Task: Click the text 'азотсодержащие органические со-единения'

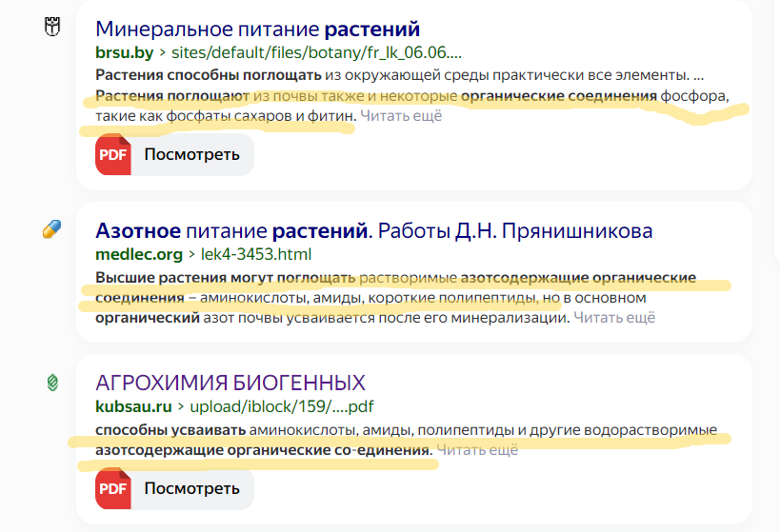Action: pyautogui.click(x=264, y=450)
